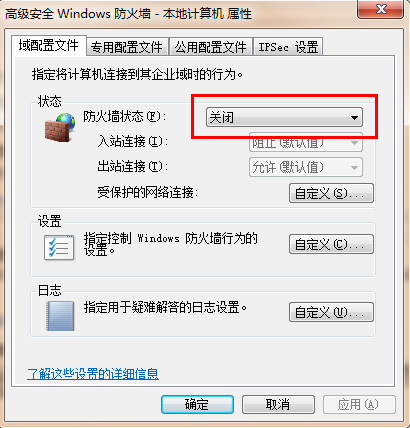Viewport: 410px width, 428px height.
Task: Click the 取消 button
Action: point(278,405)
